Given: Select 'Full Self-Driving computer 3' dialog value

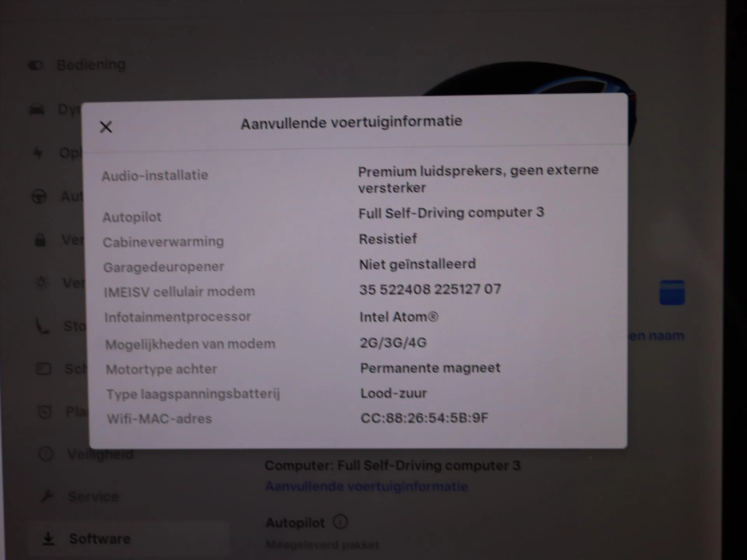Looking at the screenshot, I should [x=451, y=213].
